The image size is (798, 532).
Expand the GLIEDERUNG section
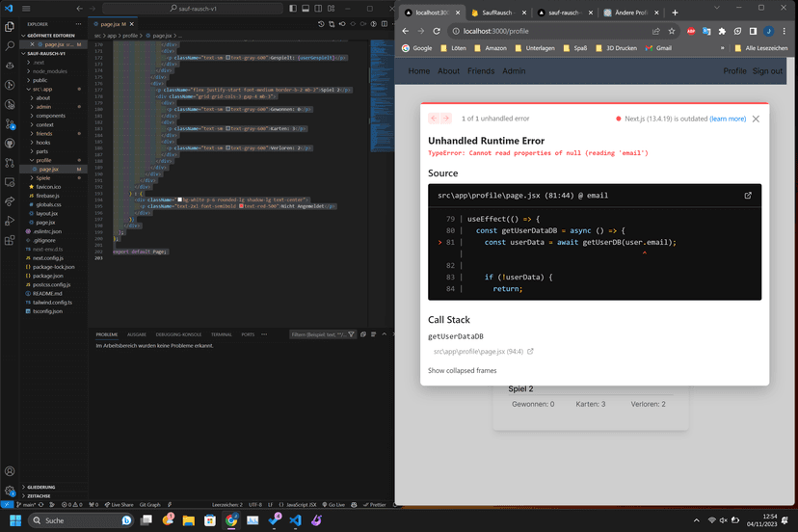(40, 488)
